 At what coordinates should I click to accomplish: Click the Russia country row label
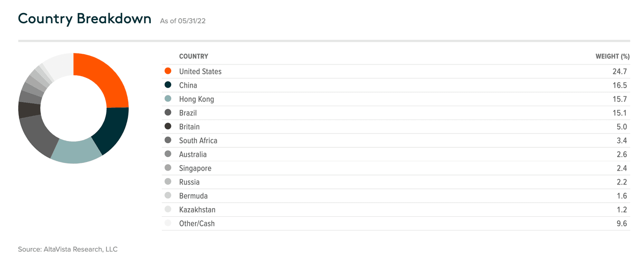189,182
